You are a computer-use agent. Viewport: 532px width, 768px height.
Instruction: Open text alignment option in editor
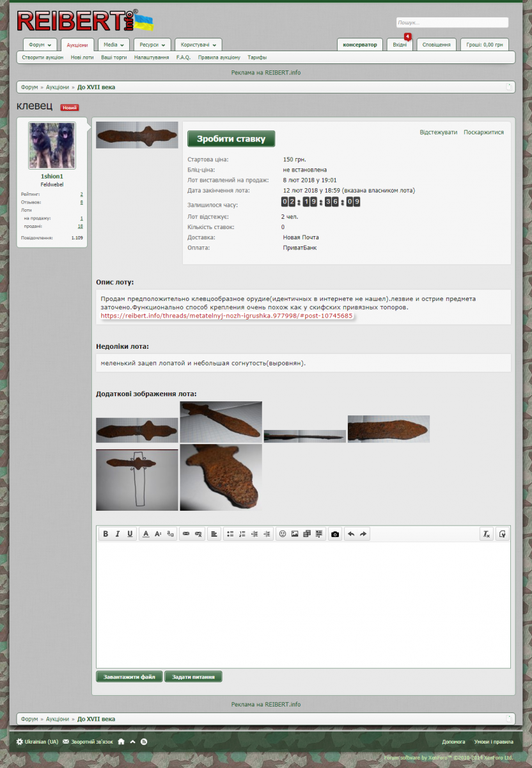pos(214,534)
